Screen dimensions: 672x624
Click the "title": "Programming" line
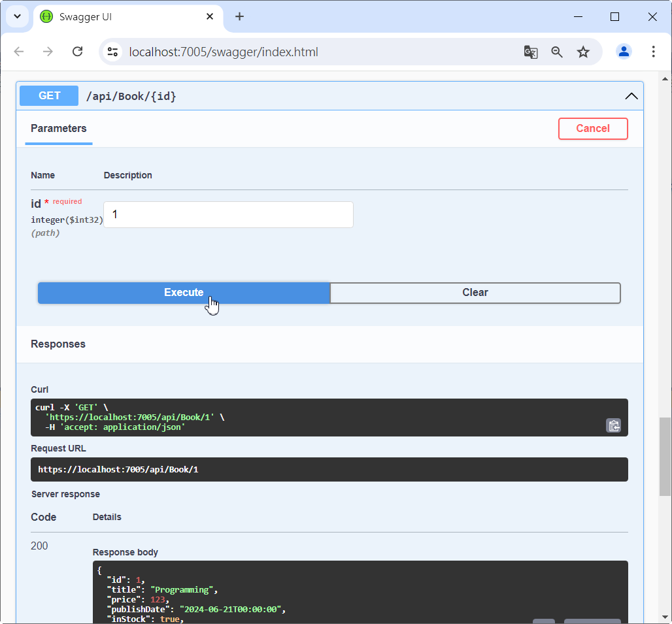(162, 590)
